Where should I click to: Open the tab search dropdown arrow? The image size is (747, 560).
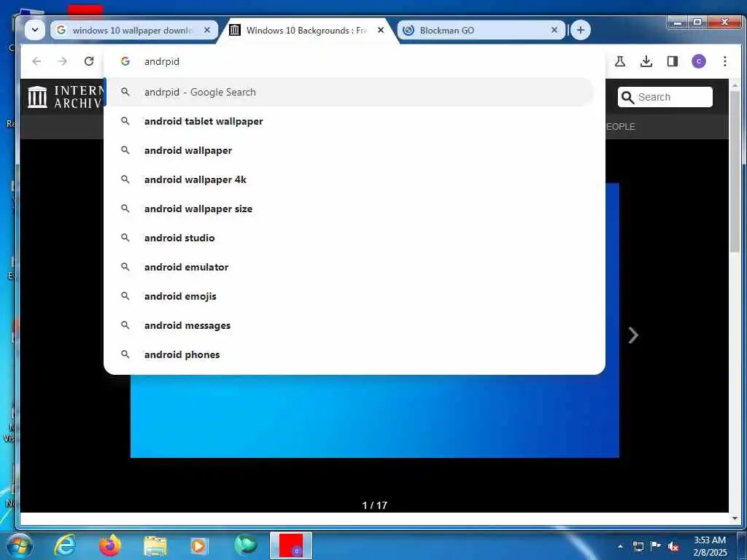[35, 30]
